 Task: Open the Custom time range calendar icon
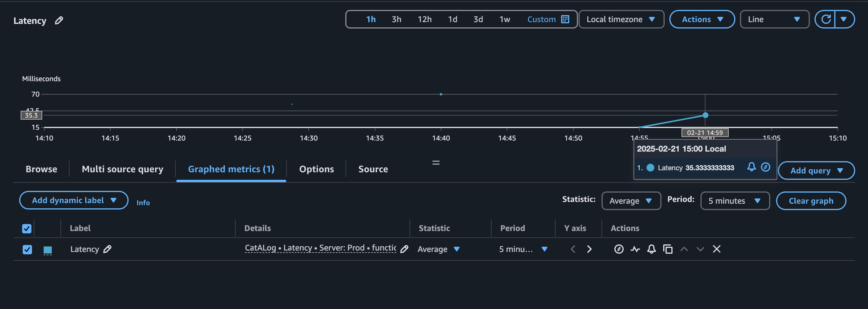565,19
